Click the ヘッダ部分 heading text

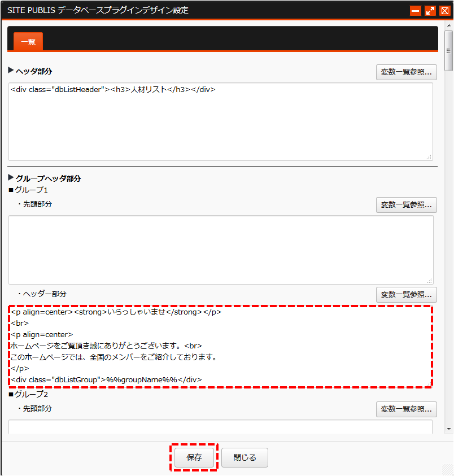(34, 71)
